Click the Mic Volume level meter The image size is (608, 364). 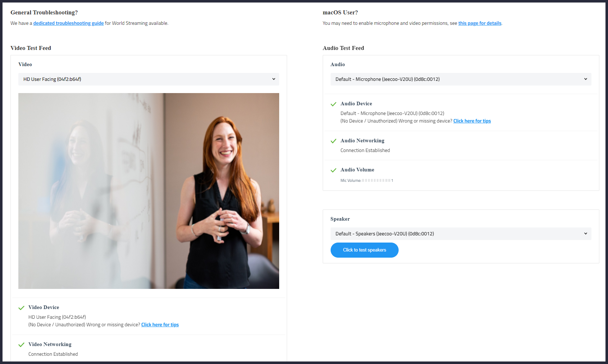click(x=376, y=181)
